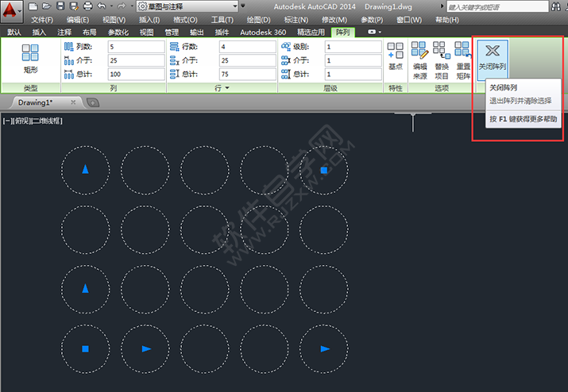
Task: Click the bottom-left square base grip
Action: [x=85, y=349]
